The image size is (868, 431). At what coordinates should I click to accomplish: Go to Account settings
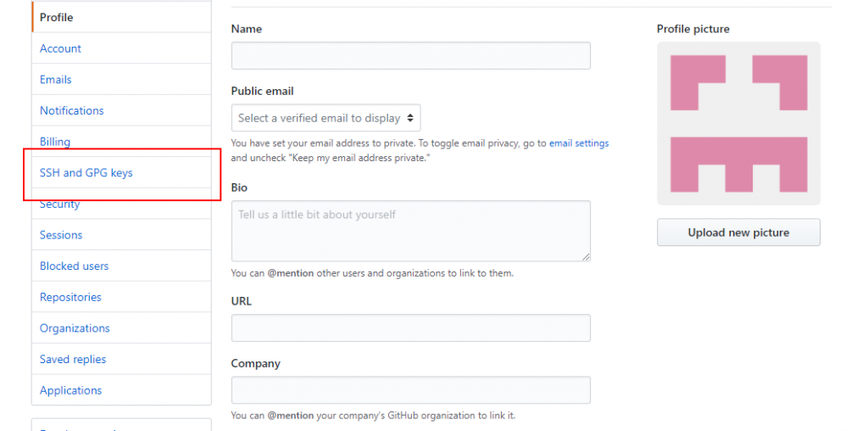pos(61,48)
